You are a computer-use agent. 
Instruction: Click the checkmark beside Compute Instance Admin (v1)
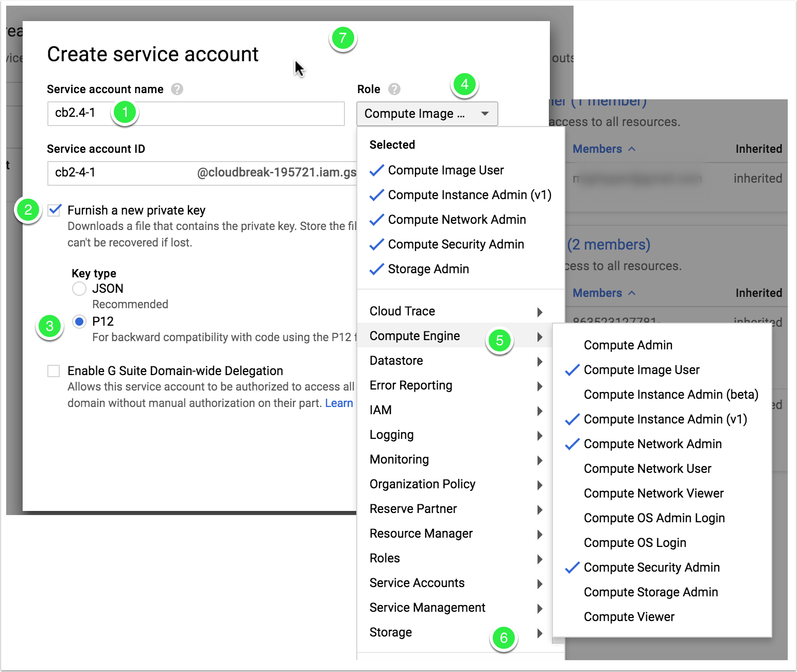[x=376, y=194]
